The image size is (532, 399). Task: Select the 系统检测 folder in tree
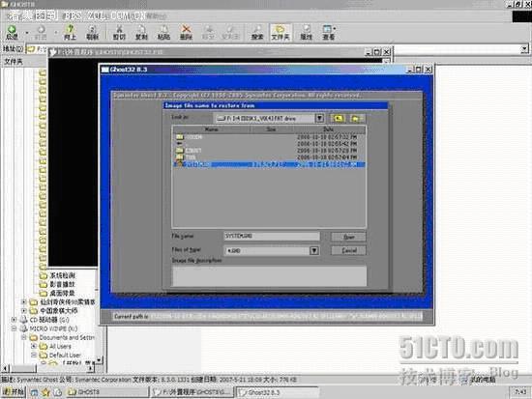(x=62, y=275)
